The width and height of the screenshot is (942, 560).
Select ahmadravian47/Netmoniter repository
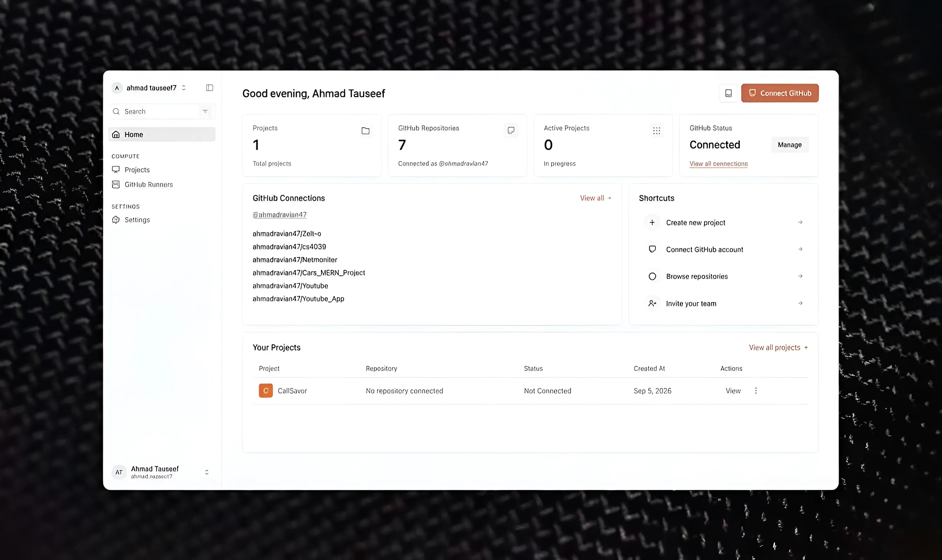[295, 260]
